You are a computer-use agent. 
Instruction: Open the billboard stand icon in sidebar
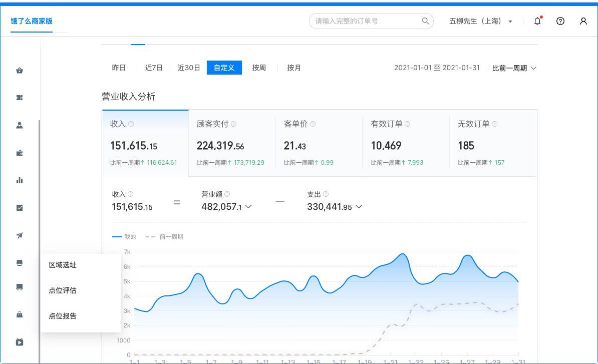[20, 287]
